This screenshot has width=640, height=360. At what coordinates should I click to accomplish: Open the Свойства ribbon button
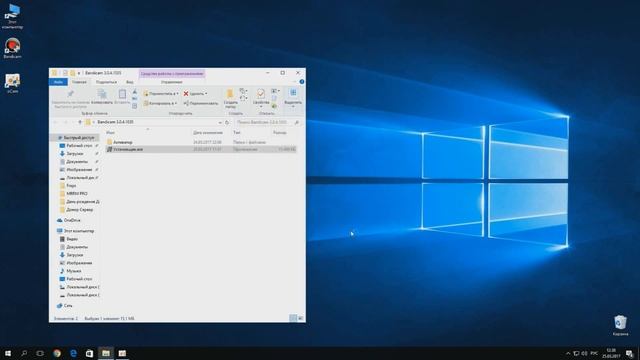pos(261,98)
